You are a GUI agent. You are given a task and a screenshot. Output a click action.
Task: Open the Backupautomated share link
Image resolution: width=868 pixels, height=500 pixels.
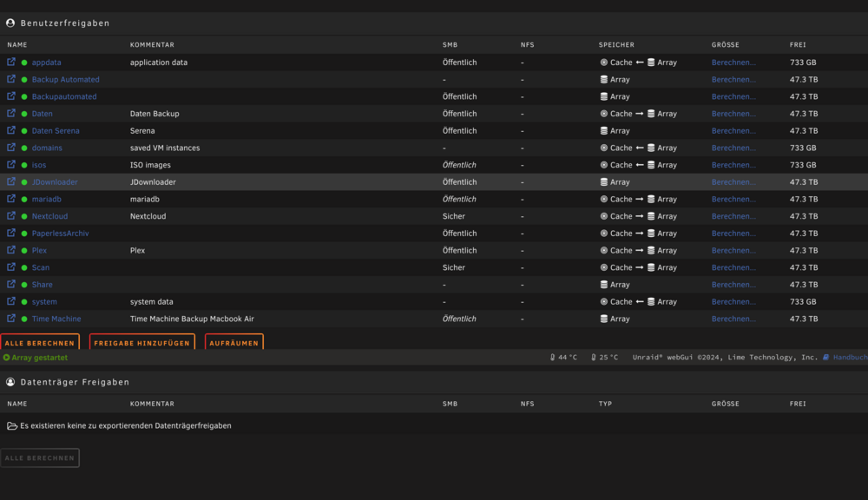(x=64, y=96)
